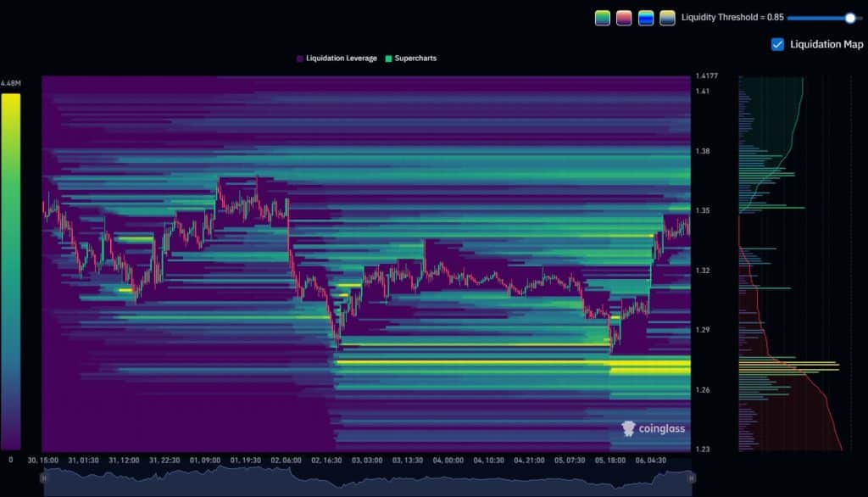Click the 02, 16:30 time axis label

(326, 461)
